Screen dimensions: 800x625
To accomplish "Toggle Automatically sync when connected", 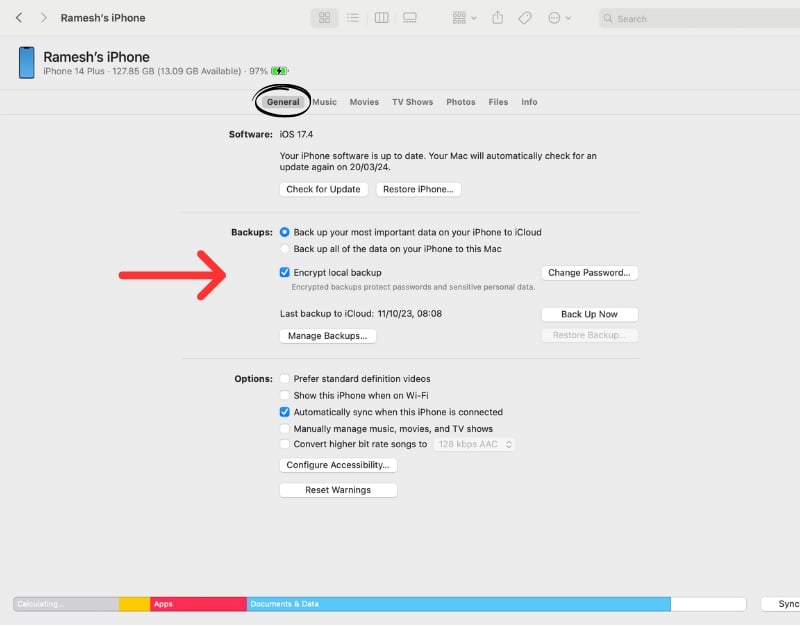I will click(284, 412).
